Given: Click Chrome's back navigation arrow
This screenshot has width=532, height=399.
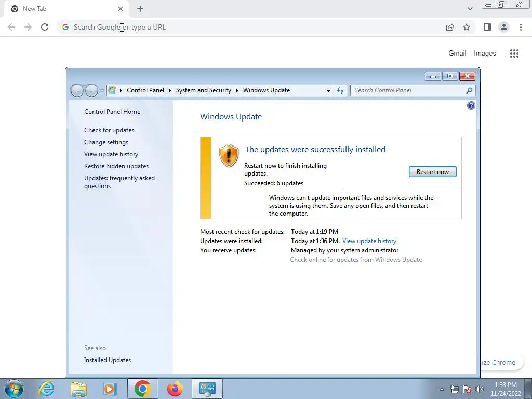Looking at the screenshot, I should 11,27.
